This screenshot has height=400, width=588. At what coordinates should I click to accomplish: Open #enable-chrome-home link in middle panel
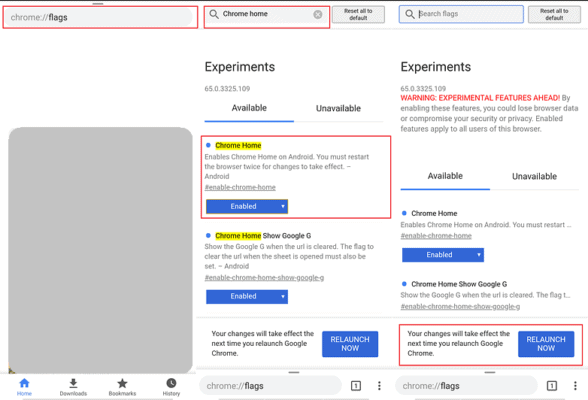coord(240,187)
